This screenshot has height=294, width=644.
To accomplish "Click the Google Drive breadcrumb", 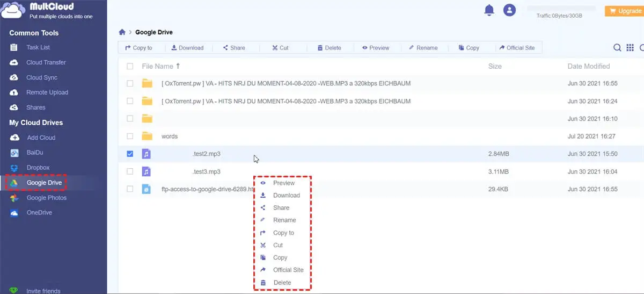I will click(154, 32).
